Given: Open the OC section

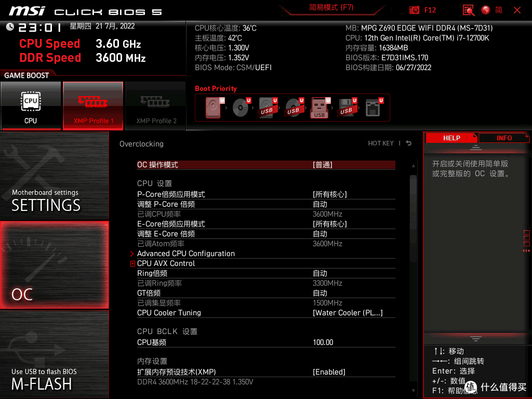Looking at the screenshot, I should pos(54,265).
